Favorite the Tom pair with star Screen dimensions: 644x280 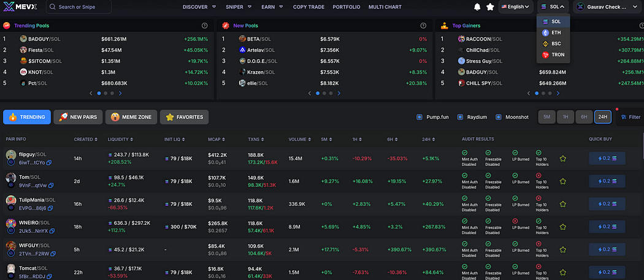tap(562, 181)
